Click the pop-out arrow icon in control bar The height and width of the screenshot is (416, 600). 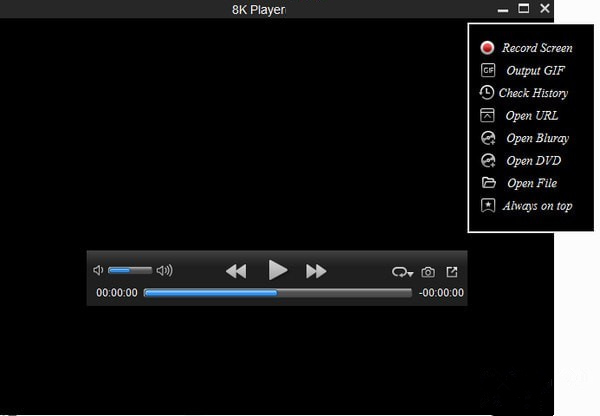pos(452,271)
